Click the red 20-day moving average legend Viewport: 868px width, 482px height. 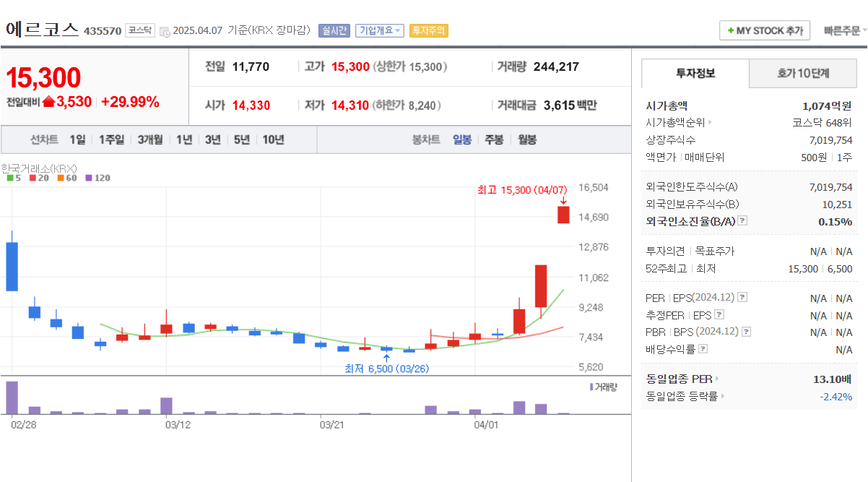click(x=38, y=178)
